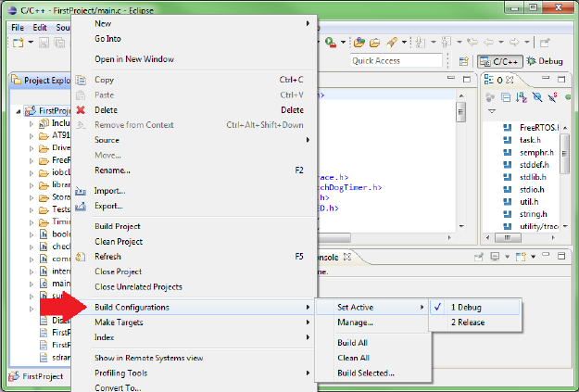Click the External Tools run icon
Viewport: 579px width, 392px height.
tap(331, 43)
